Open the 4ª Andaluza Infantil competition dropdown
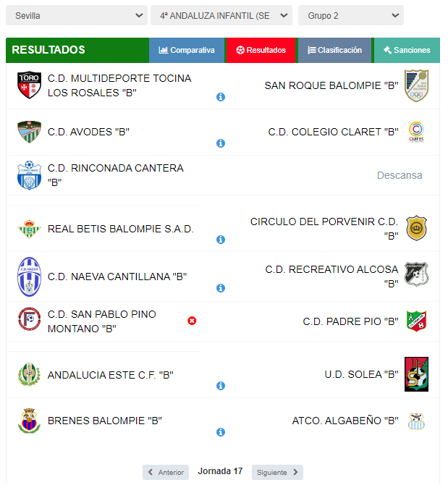448x485 pixels. [221, 15]
